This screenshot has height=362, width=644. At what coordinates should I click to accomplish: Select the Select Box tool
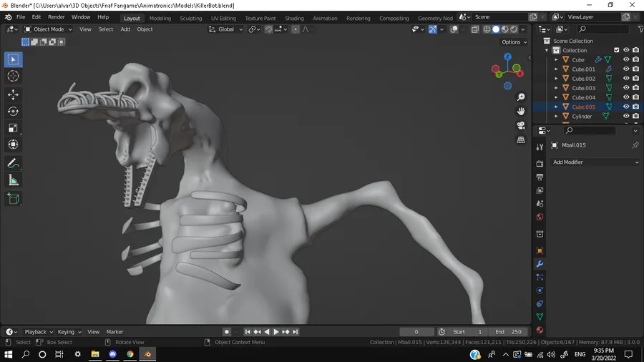coord(13,59)
